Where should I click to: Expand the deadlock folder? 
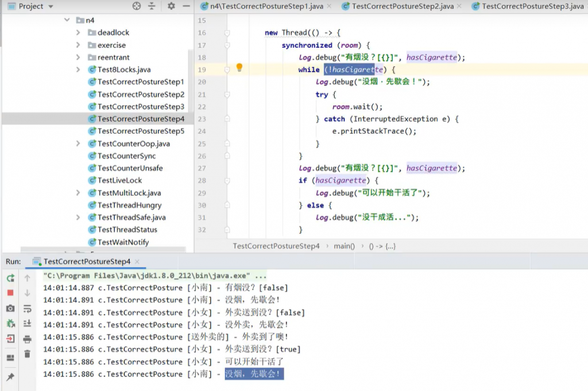pyautogui.click(x=78, y=33)
